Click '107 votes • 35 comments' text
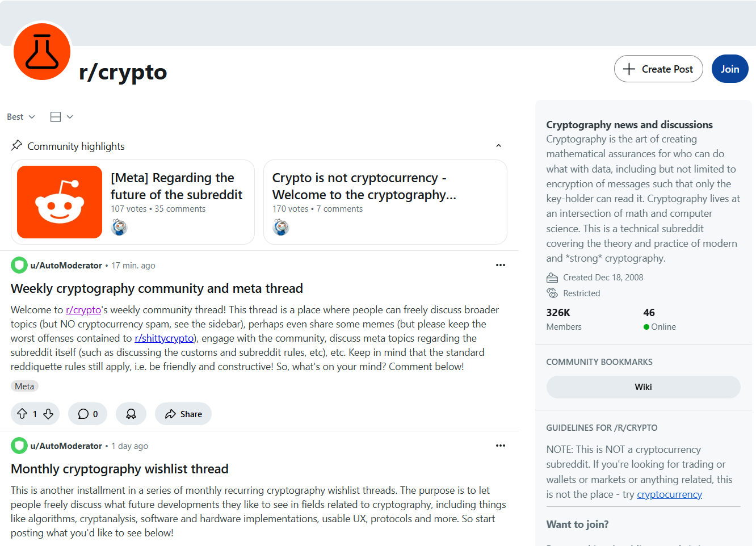Viewport: 756px width, 546px height. [x=158, y=209]
